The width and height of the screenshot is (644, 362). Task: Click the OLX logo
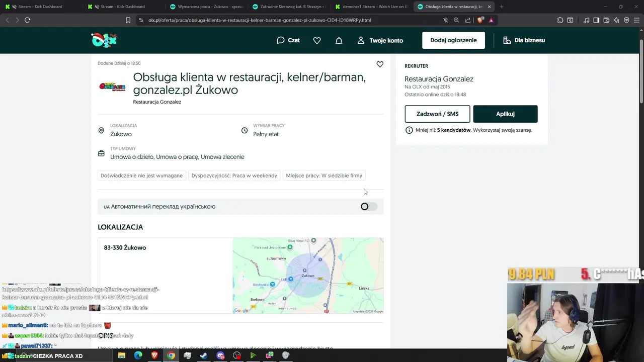[x=104, y=40]
